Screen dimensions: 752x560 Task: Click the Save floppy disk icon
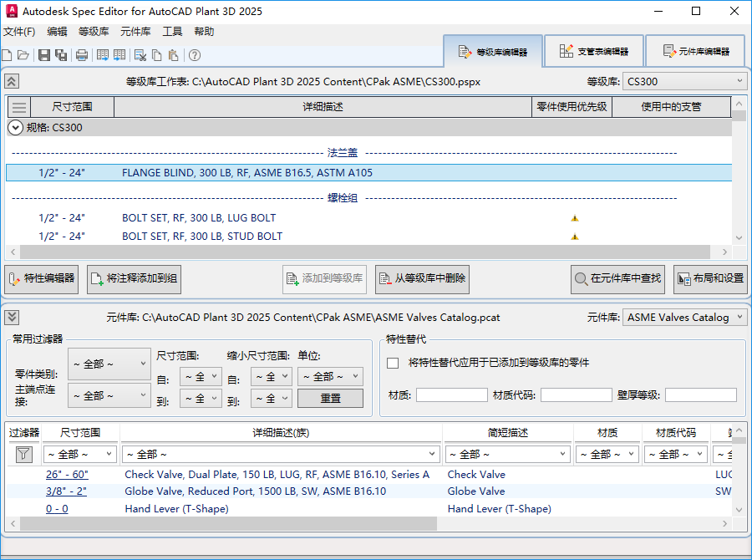(44, 55)
